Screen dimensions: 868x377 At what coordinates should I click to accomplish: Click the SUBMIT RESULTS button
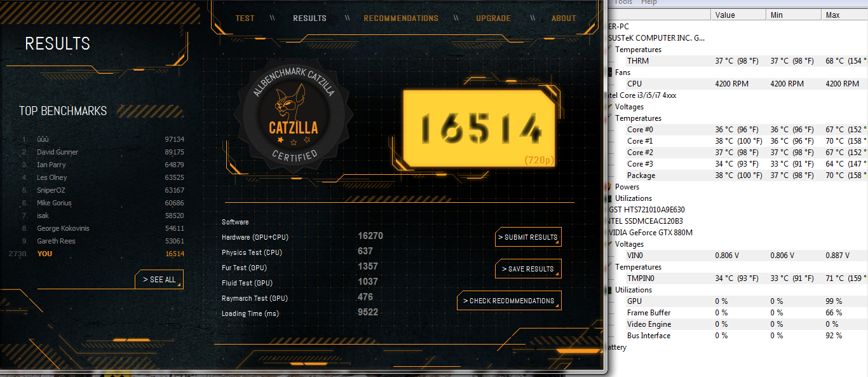click(528, 237)
